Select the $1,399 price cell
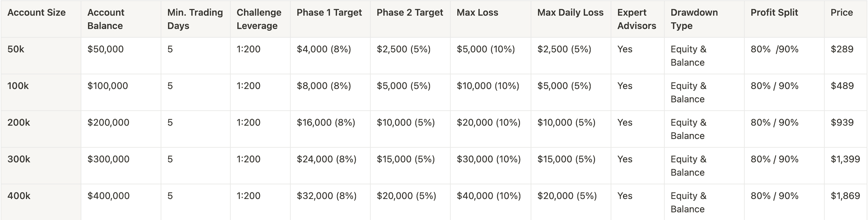The image size is (868, 220). tap(845, 159)
